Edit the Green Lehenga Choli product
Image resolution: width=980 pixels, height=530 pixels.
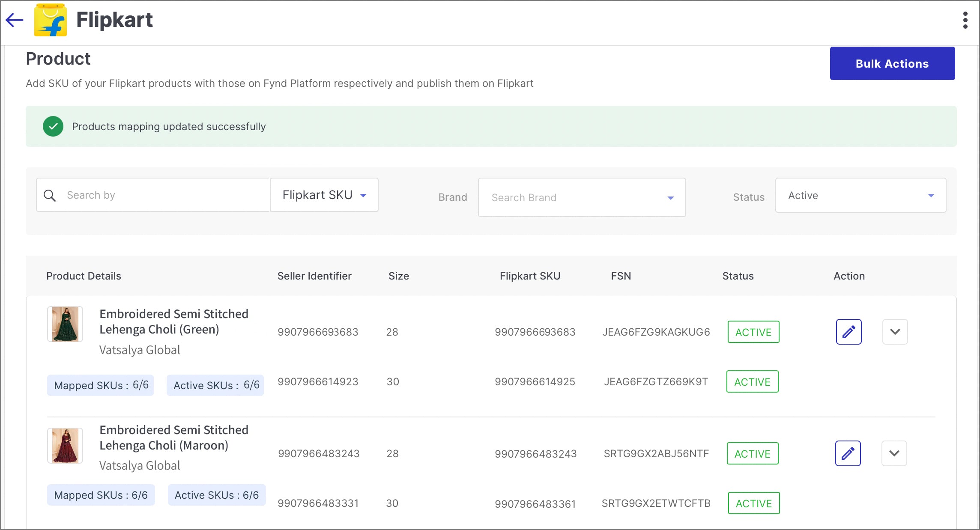(x=849, y=332)
